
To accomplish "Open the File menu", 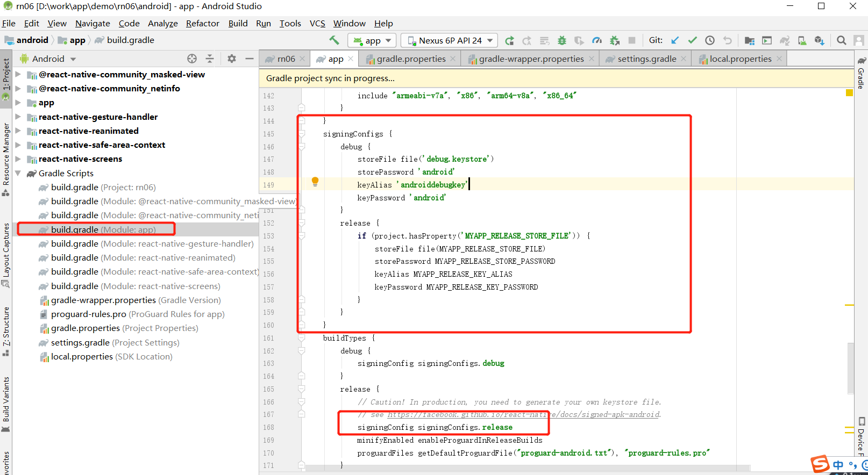I will [x=9, y=23].
